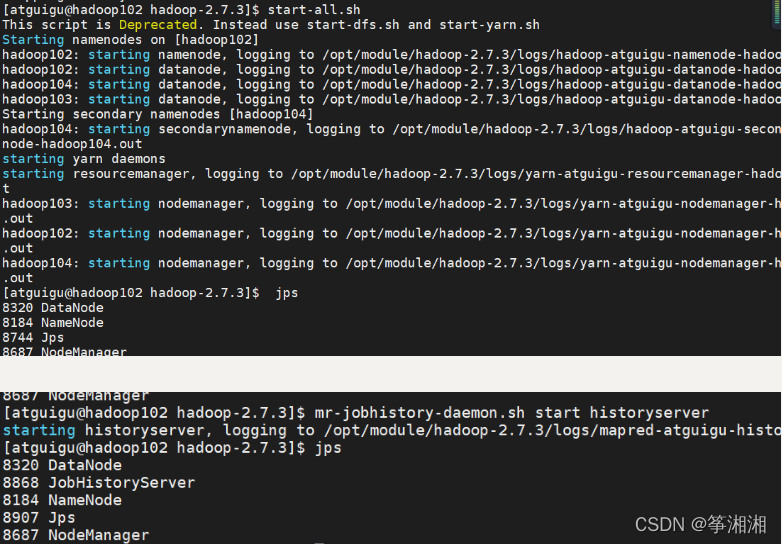
Task: Click '8687 NodeManager' below the '8907 Jps' entry
Action: pos(76,535)
